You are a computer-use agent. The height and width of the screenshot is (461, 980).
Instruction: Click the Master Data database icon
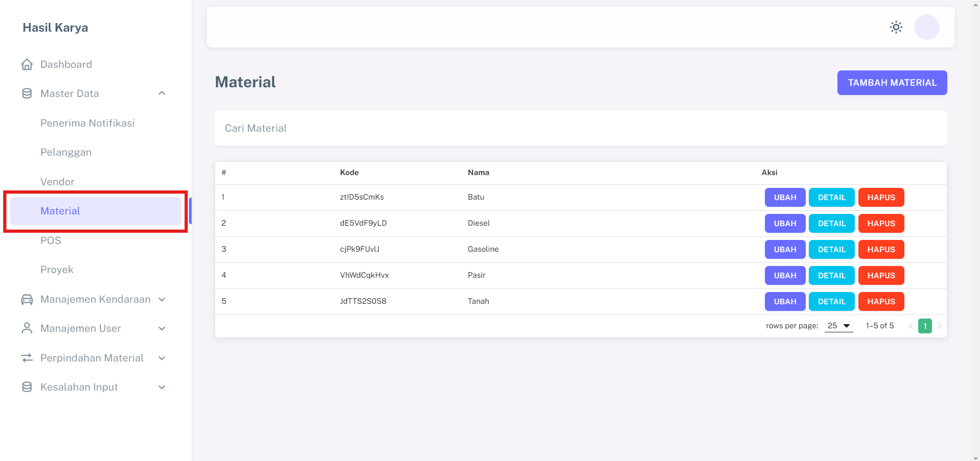[27, 93]
